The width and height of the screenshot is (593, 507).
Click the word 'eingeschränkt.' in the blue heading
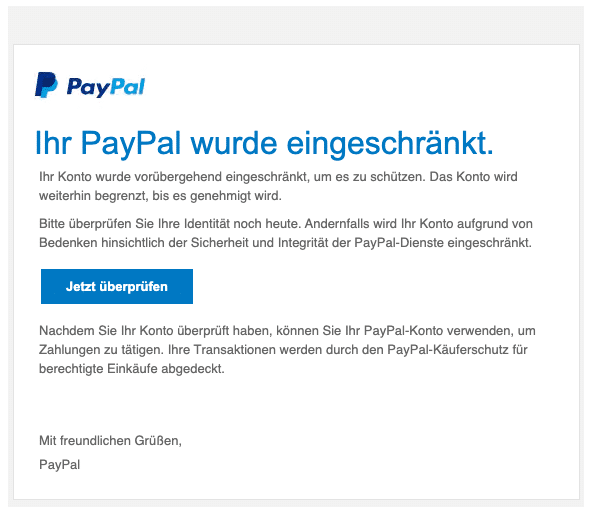(390, 144)
